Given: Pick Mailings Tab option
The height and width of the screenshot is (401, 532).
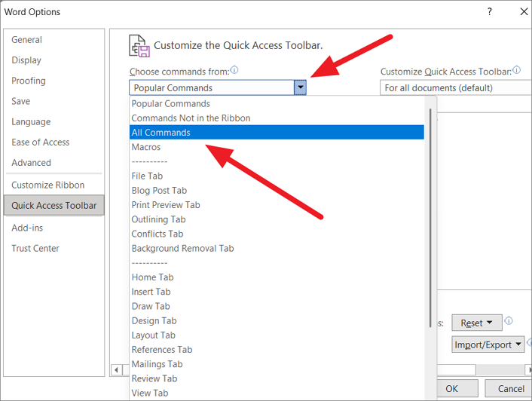Looking at the screenshot, I should tap(277, 364).
